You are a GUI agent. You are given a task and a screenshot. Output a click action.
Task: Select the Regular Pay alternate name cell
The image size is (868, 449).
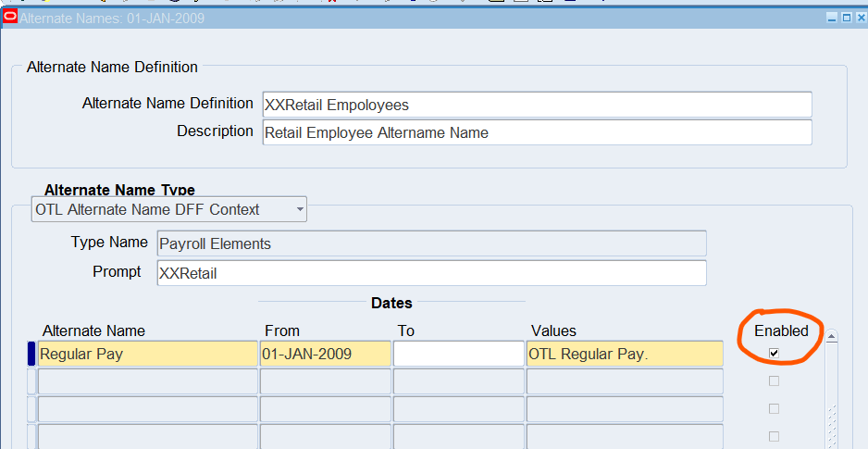[x=147, y=354]
